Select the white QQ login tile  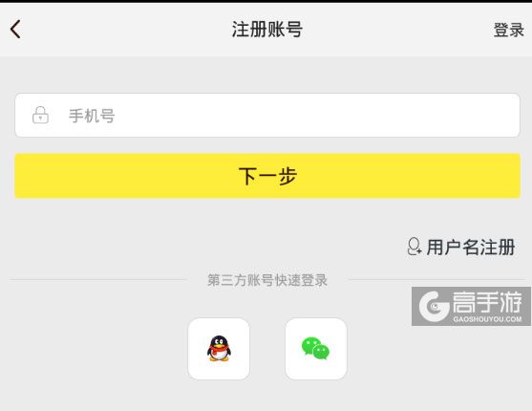(x=219, y=349)
